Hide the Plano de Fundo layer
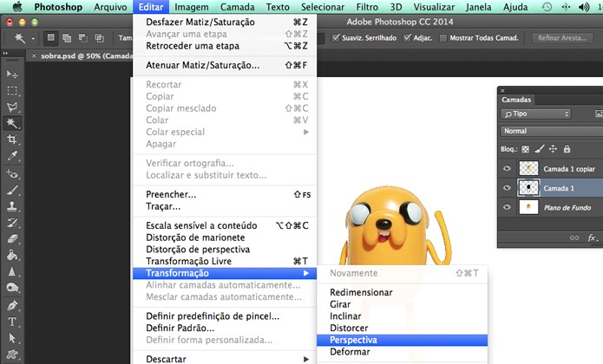This screenshot has height=364, width=603. [x=507, y=207]
